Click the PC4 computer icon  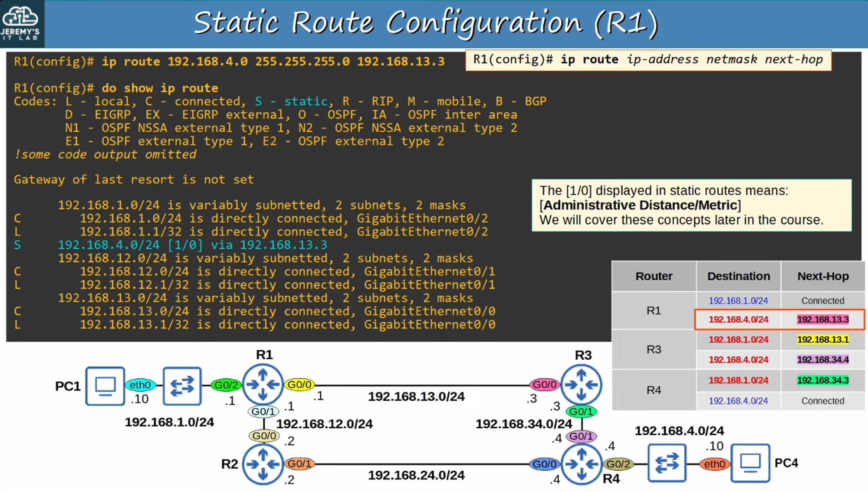coord(750,463)
